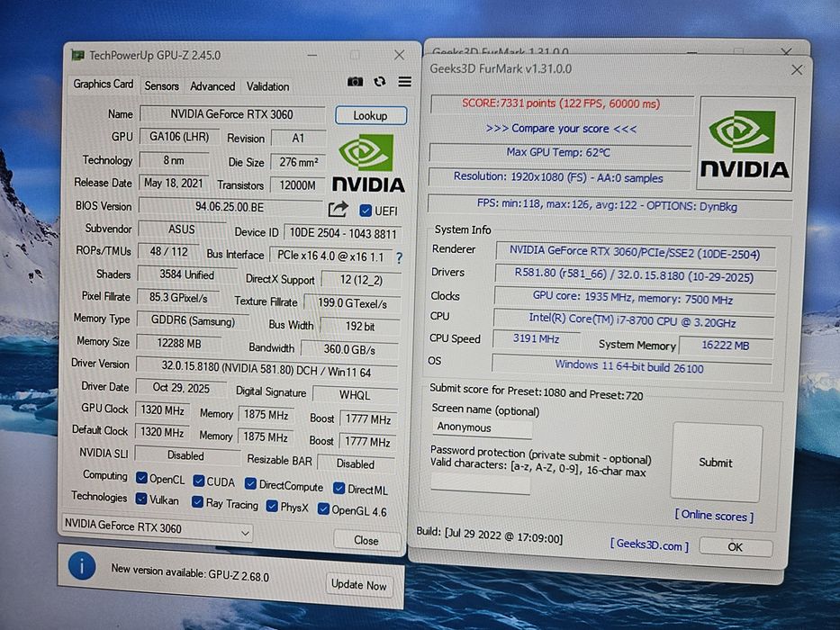
Task: Click the NVIDIA SLI Disabled value
Action: coord(185,455)
